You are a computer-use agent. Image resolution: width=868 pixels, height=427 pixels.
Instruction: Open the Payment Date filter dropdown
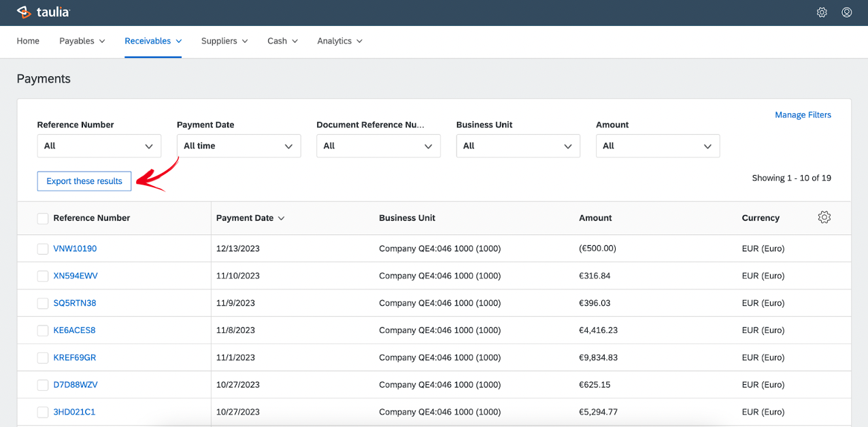[x=239, y=146]
